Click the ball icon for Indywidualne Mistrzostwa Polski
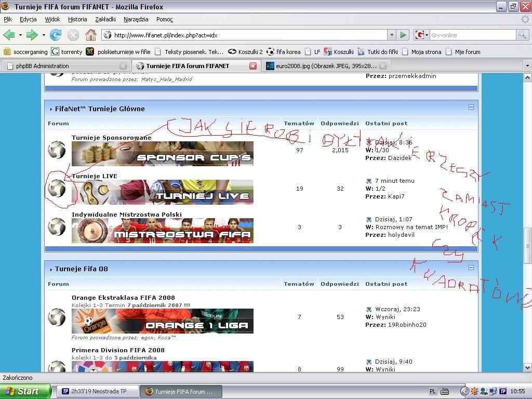 coord(57,227)
